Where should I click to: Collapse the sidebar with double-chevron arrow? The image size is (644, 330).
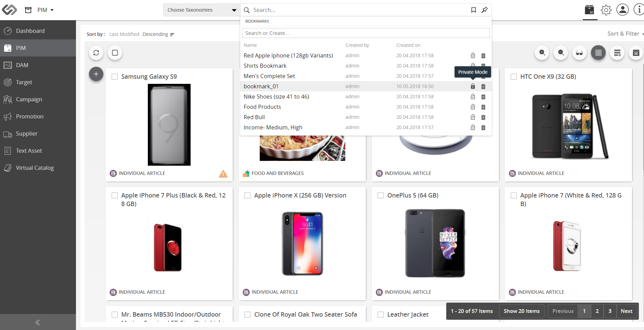point(38,322)
